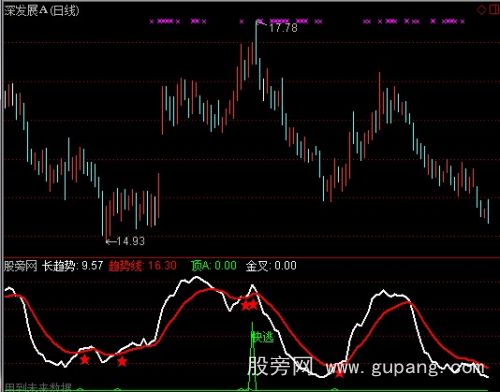Click the 股旁网 indicator name label
This screenshot has height=392, width=500.
(20, 266)
